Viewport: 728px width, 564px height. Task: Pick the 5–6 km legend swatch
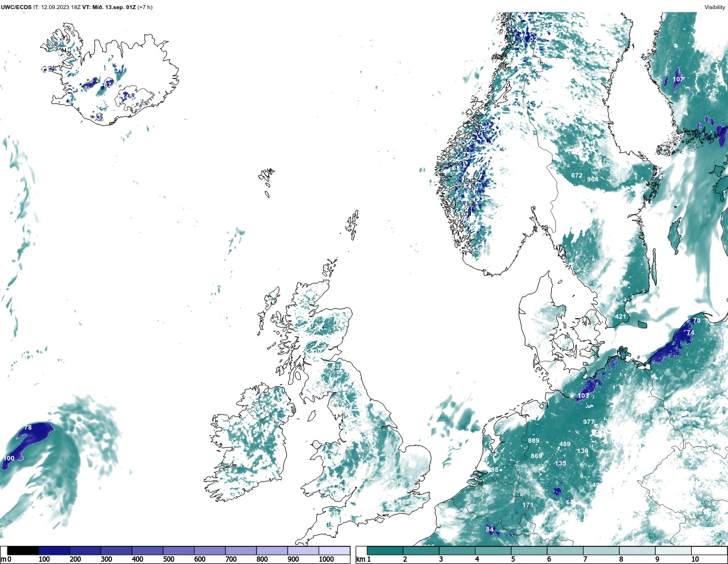pos(529,550)
